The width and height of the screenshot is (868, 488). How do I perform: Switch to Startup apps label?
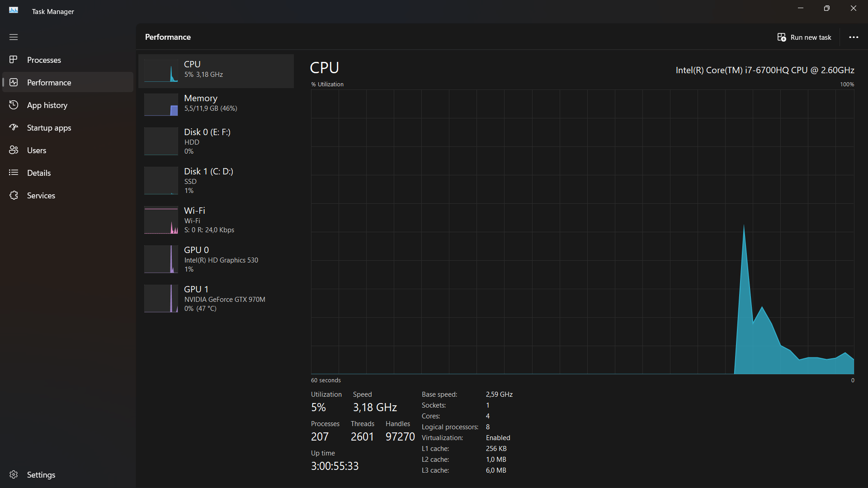[49, 128]
